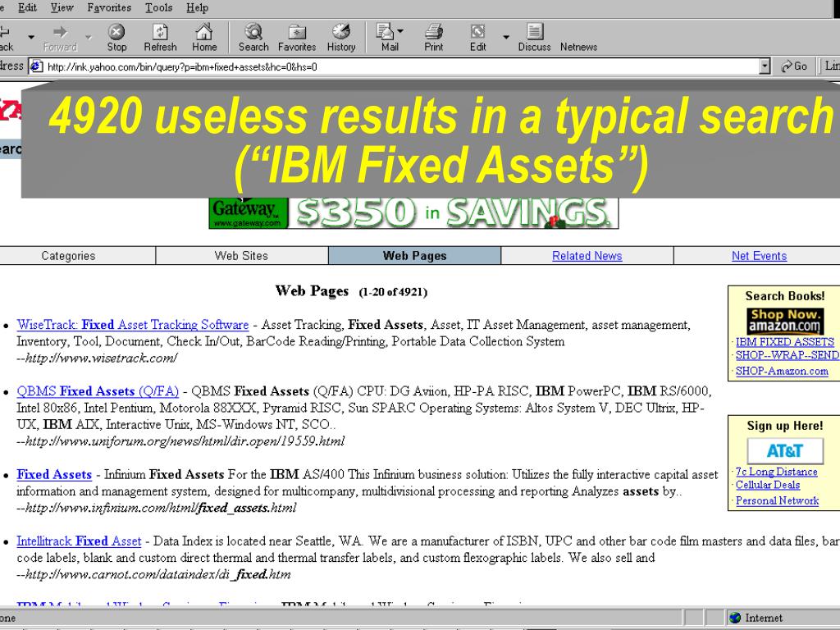Open the Back history dropdown arrow
This screenshot has height=630, width=840.
(31, 37)
